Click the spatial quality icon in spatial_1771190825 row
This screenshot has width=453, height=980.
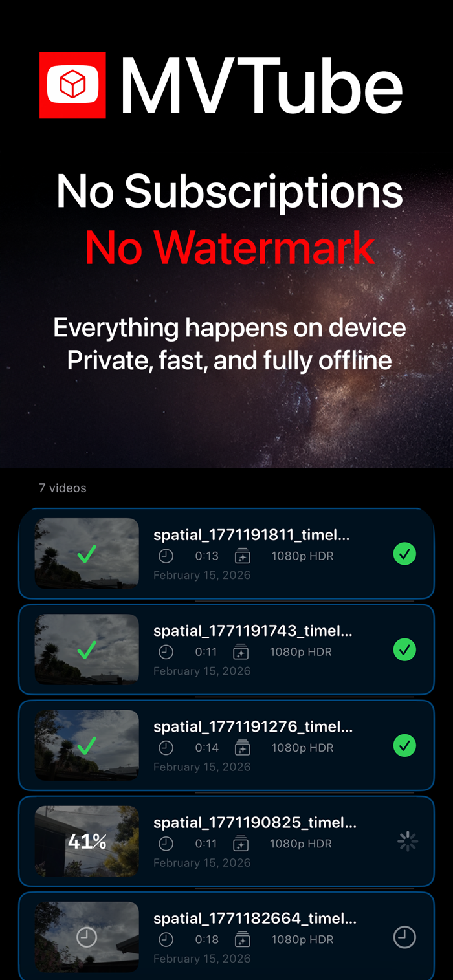241,844
